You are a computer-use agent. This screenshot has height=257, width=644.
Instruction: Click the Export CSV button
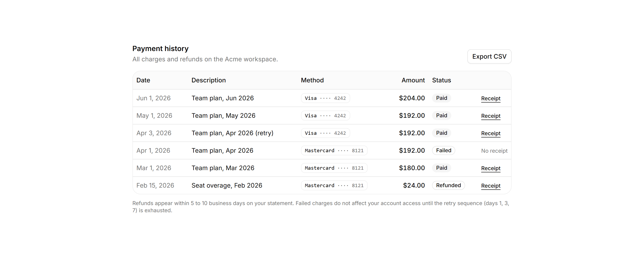(x=489, y=57)
